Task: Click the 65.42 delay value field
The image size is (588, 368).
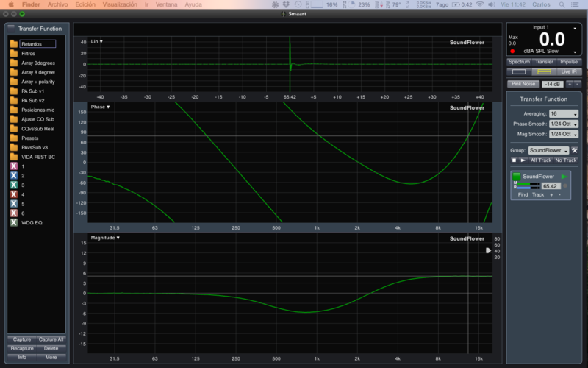Action: click(552, 186)
